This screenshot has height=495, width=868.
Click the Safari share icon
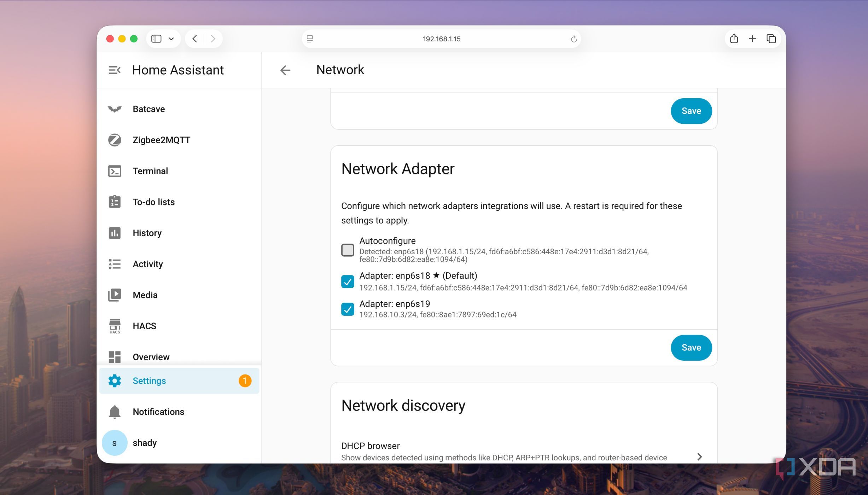click(x=734, y=39)
